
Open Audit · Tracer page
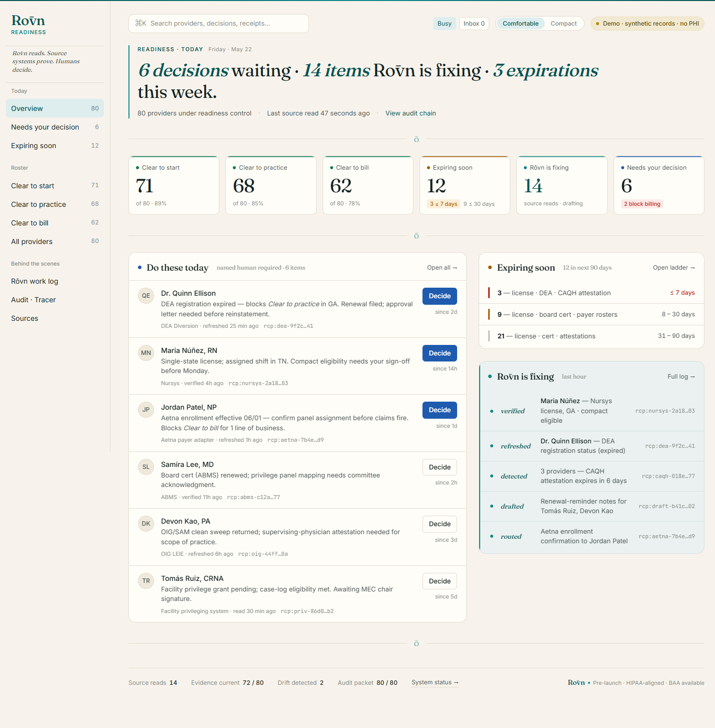click(55, 300)
